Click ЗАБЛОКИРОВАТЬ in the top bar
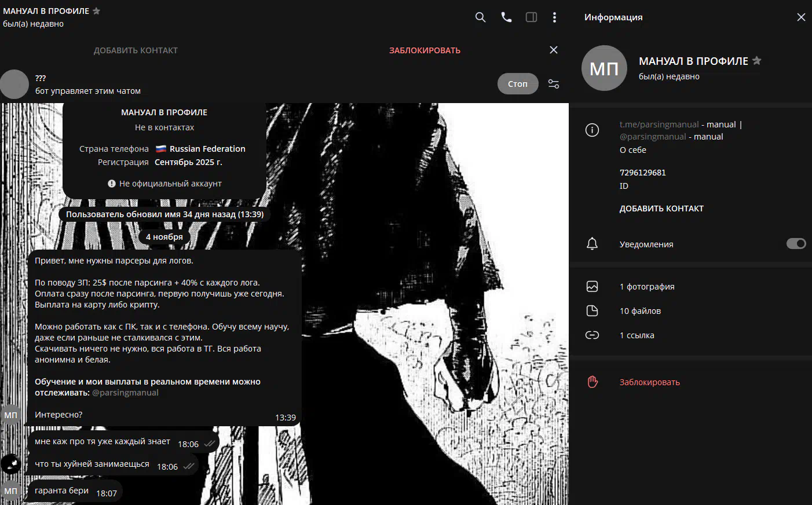The width and height of the screenshot is (812, 505). [425, 50]
